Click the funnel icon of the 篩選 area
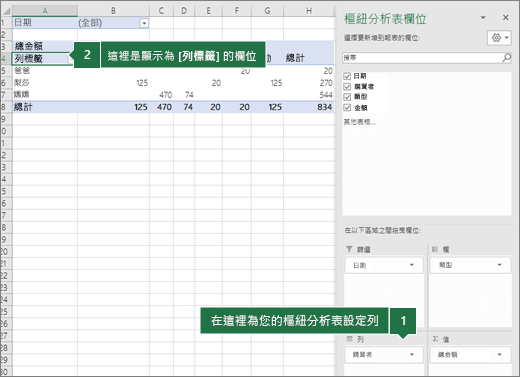520x377 pixels. (349, 249)
